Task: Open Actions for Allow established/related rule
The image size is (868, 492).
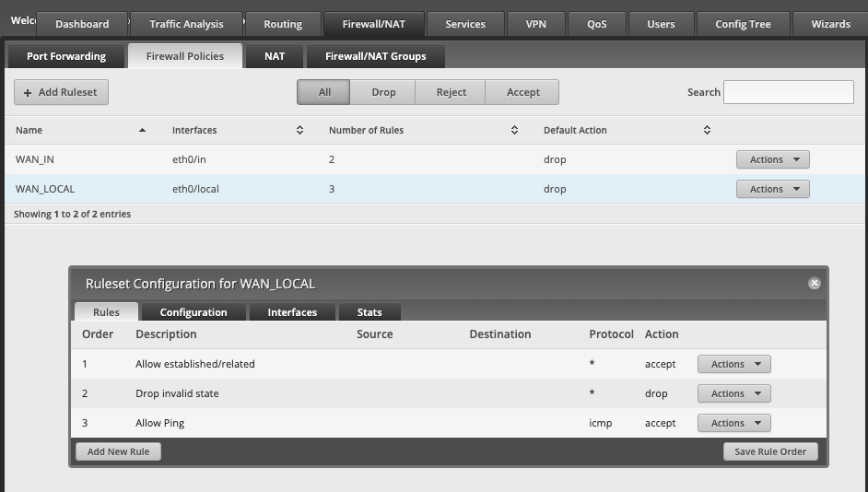Action: [734, 364]
